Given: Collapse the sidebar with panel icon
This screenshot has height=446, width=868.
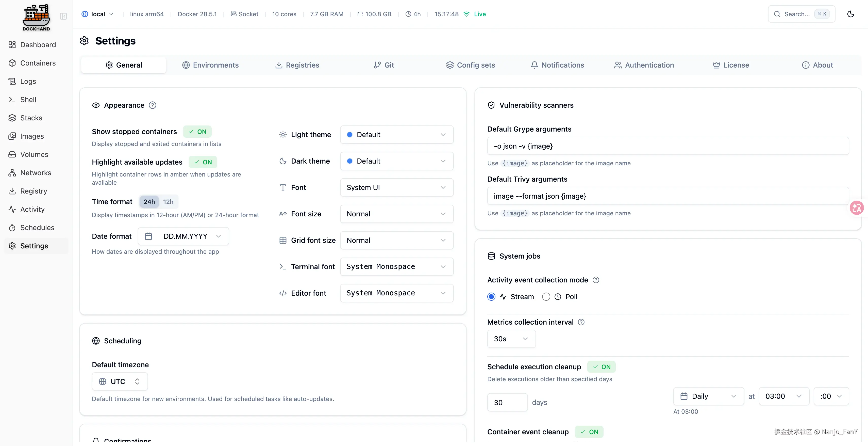Looking at the screenshot, I should coord(63,16).
